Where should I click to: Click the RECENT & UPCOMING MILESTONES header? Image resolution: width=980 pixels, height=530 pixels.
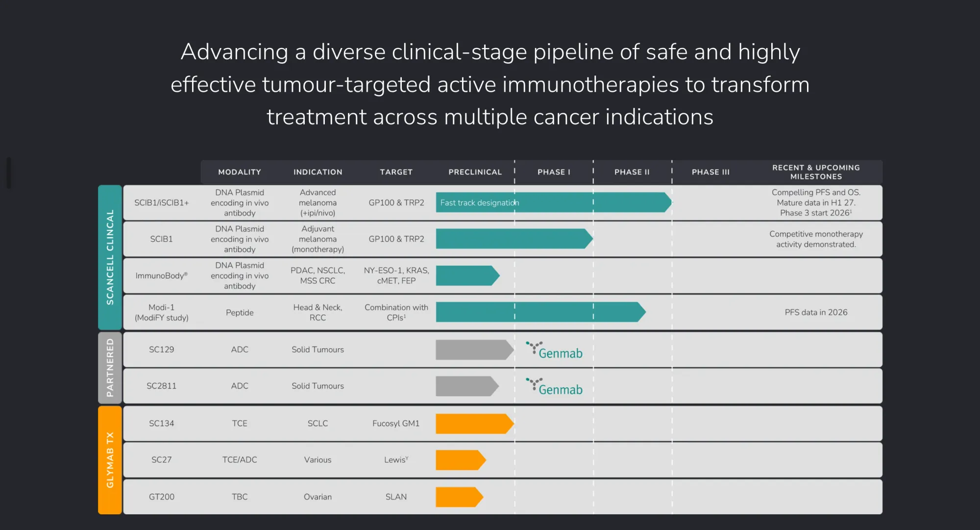coord(816,172)
